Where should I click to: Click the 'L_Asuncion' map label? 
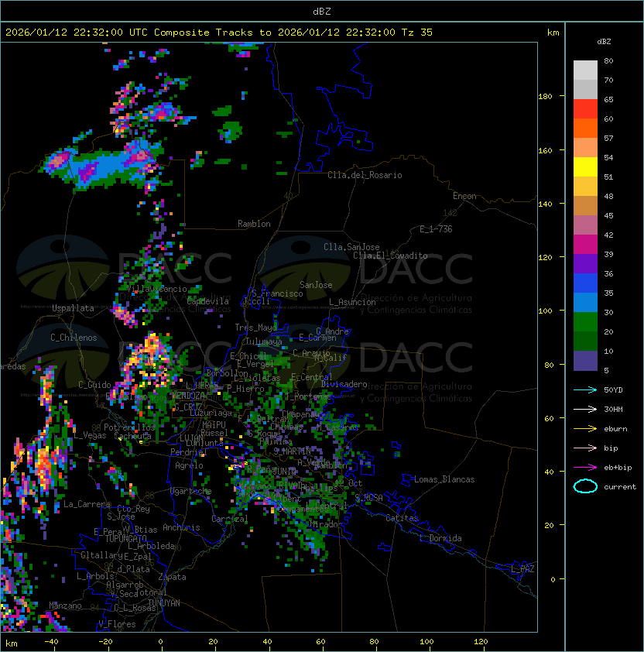tap(352, 302)
